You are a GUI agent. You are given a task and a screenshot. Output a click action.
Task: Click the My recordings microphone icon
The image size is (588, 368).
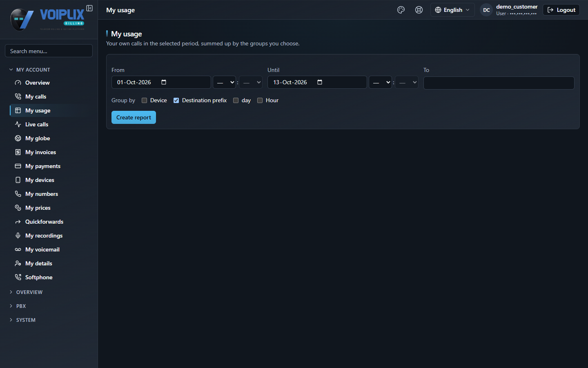(18, 236)
